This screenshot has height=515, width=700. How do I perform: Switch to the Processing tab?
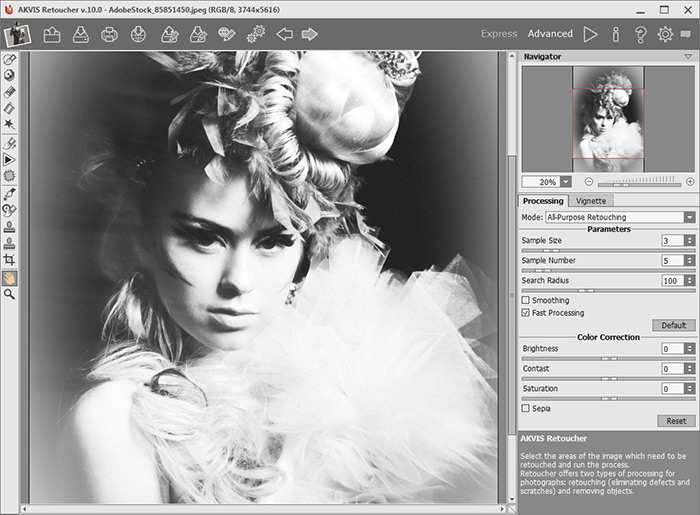[x=543, y=201]
